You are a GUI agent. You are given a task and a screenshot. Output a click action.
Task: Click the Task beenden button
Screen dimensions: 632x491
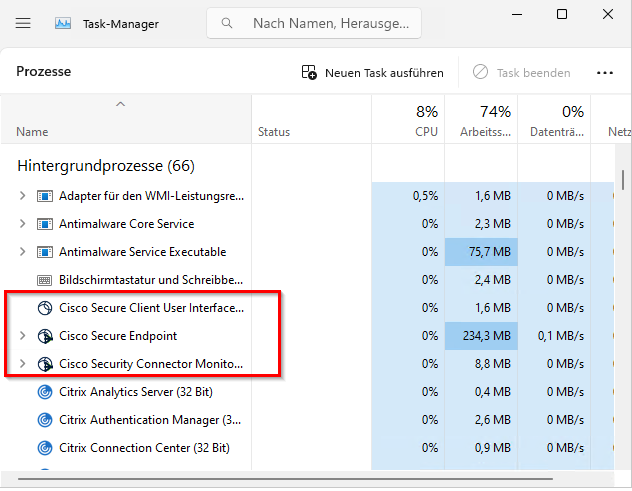pos(521,73)
